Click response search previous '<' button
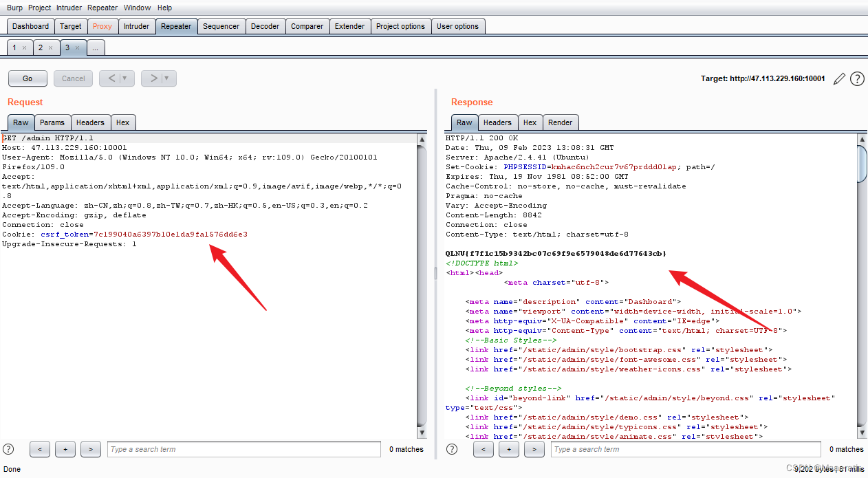 (484, 449)
